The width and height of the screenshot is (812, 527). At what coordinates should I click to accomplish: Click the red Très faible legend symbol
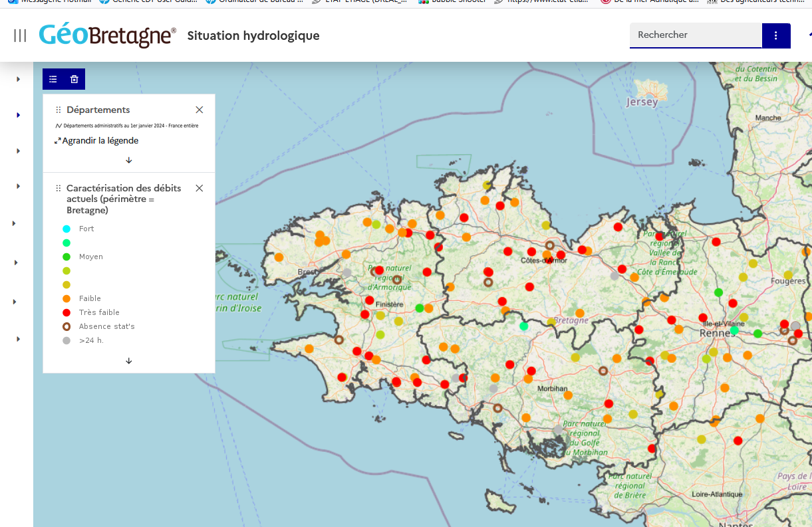click(67, 312)
